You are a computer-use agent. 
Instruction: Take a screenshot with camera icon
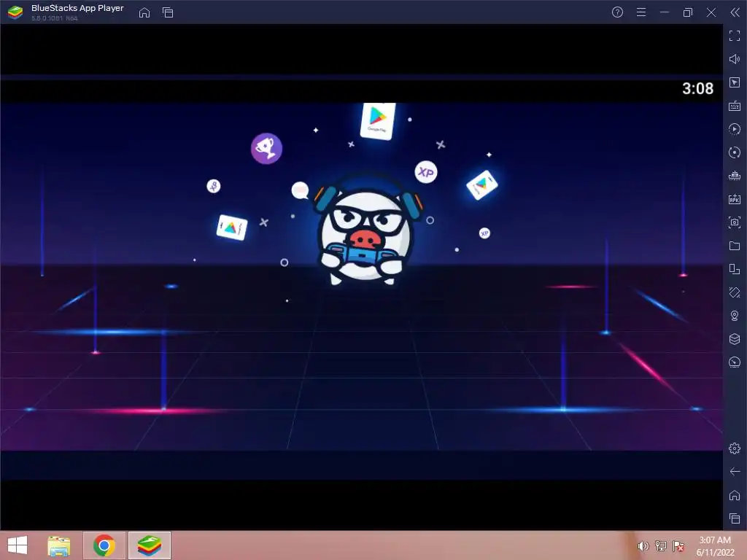pos(734,222)
